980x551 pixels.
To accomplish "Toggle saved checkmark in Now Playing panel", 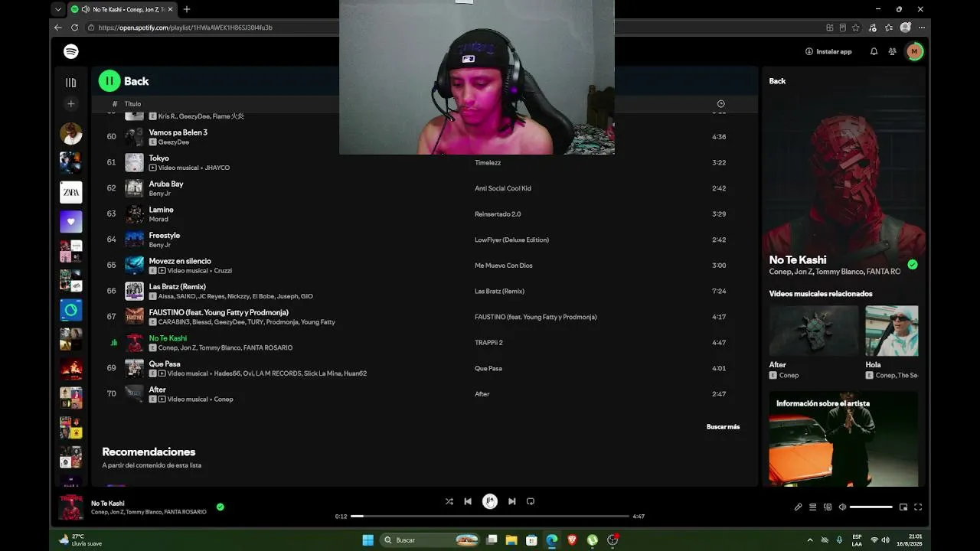I will click(x=913, y=265).
